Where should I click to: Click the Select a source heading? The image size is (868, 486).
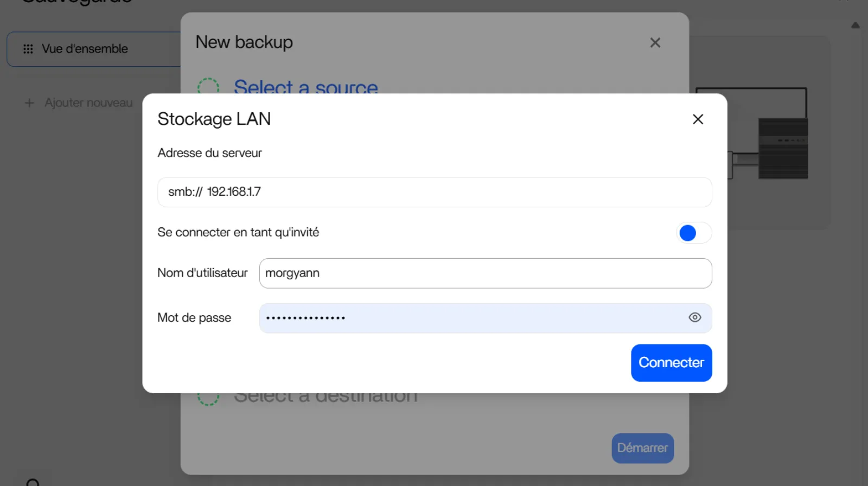click(305, 86)
